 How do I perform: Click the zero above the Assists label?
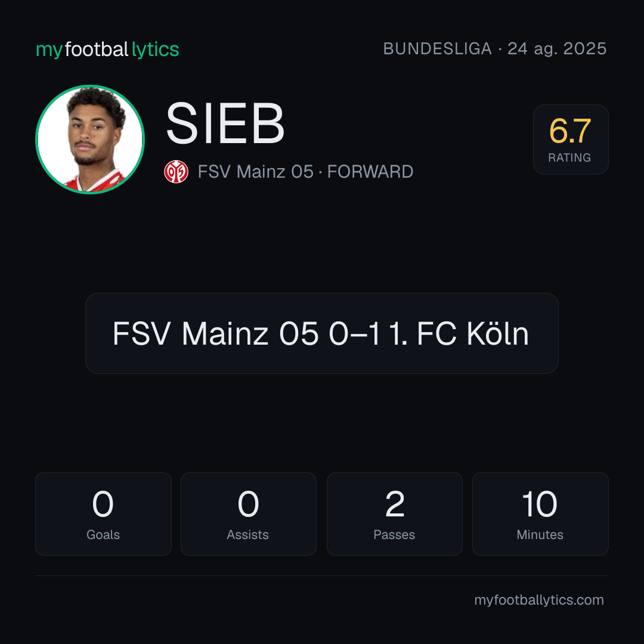click(248, 504)
